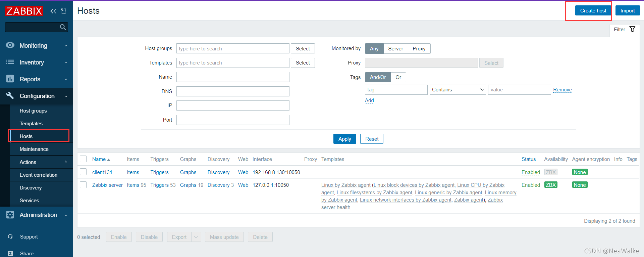Screen dimensions: 644x257
Task: Click the Import button
Action: (x=628, y=10)
